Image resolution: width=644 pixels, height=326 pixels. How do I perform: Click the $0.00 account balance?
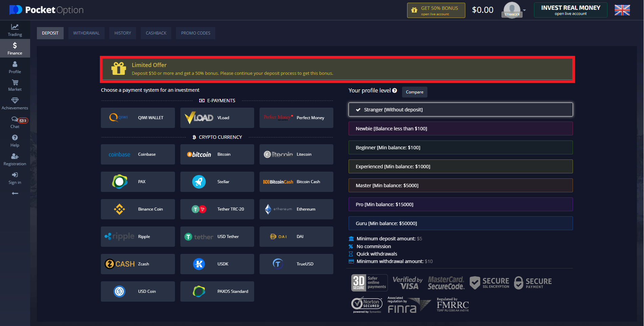483,10
